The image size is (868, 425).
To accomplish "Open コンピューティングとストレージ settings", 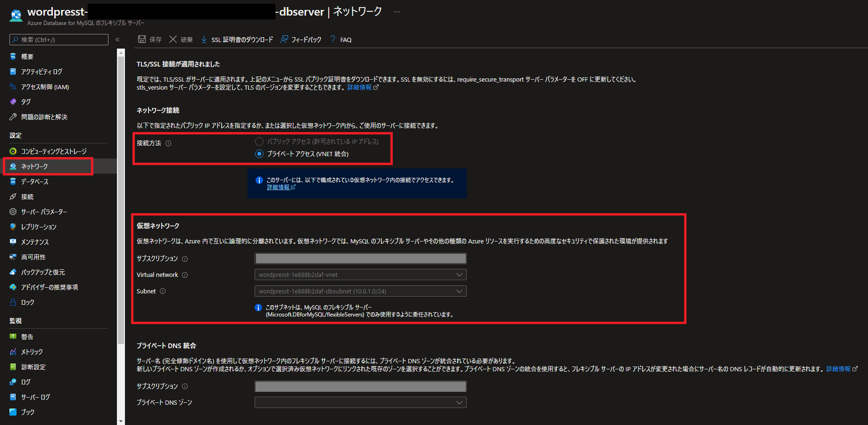I will 54,151.
